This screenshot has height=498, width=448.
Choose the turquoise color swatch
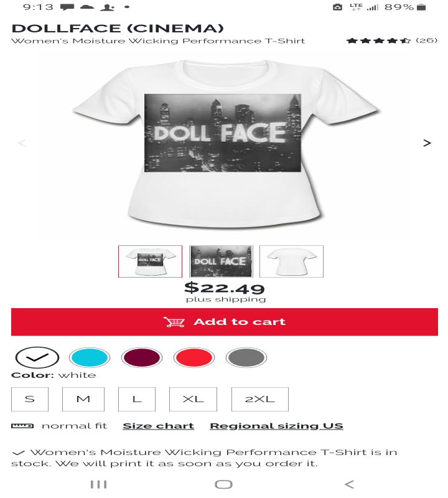click(90, 357)
